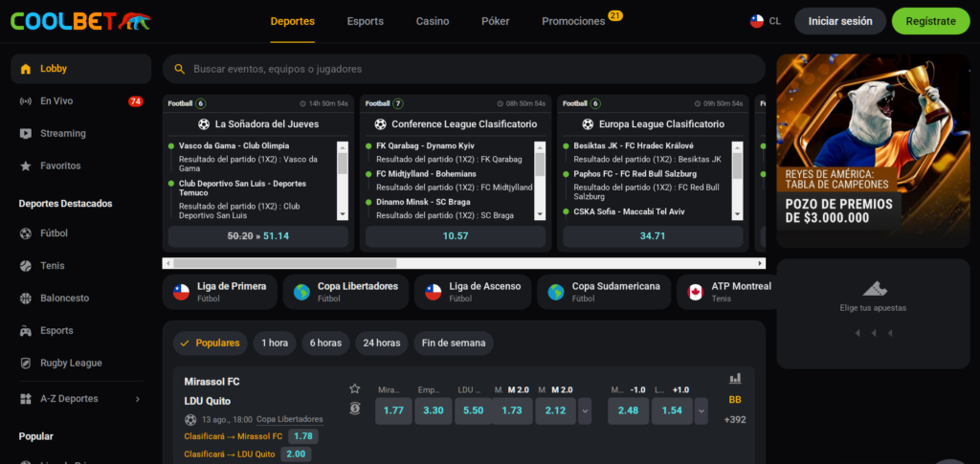Click the Coolbet logo
980x464 pixels.
[x=80, y=21]
